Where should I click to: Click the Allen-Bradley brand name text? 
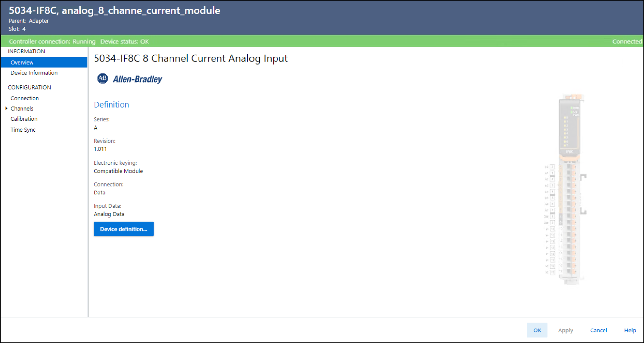(x=137, y=79)
